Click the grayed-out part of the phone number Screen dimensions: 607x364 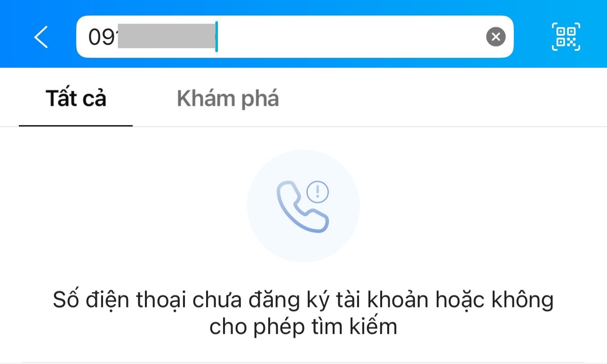(x=166, y=36)
